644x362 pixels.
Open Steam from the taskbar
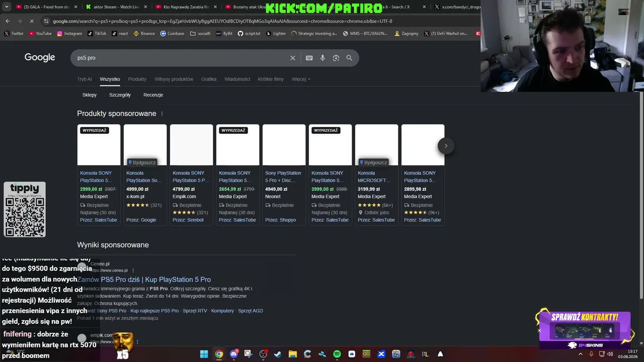click(x=278, y=354)
